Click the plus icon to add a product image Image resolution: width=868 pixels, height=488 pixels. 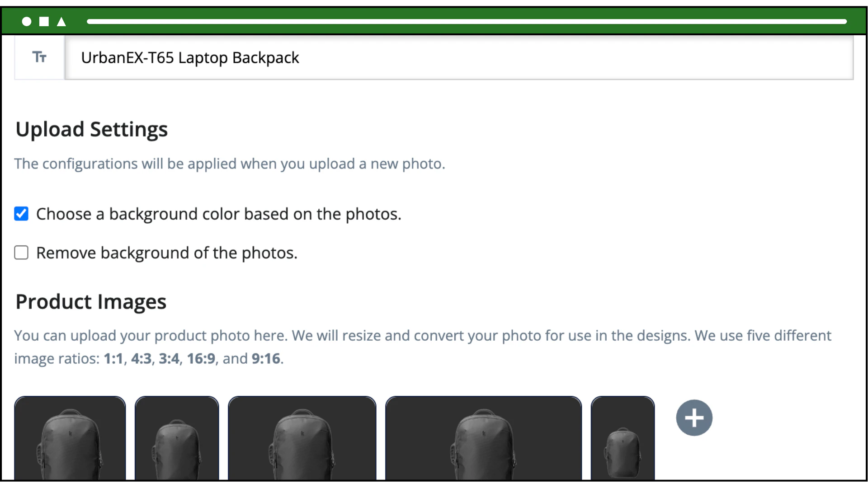(x=693, y=418)
